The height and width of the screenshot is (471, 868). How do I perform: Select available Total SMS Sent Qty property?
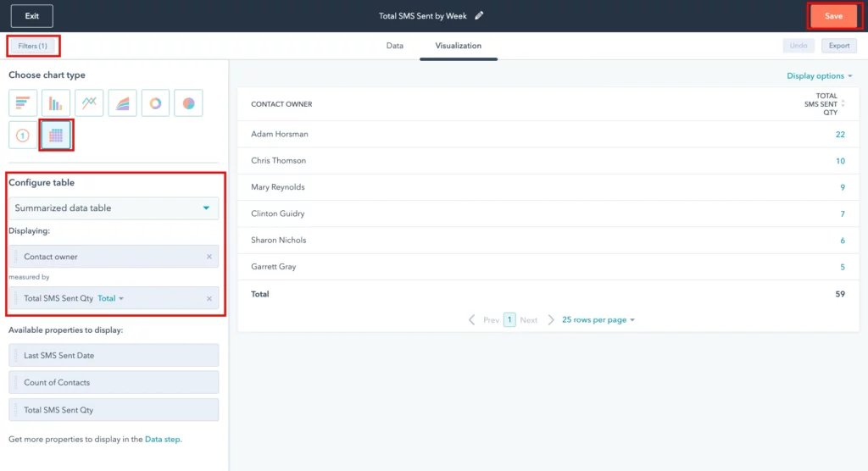click(x=114, y=410)
